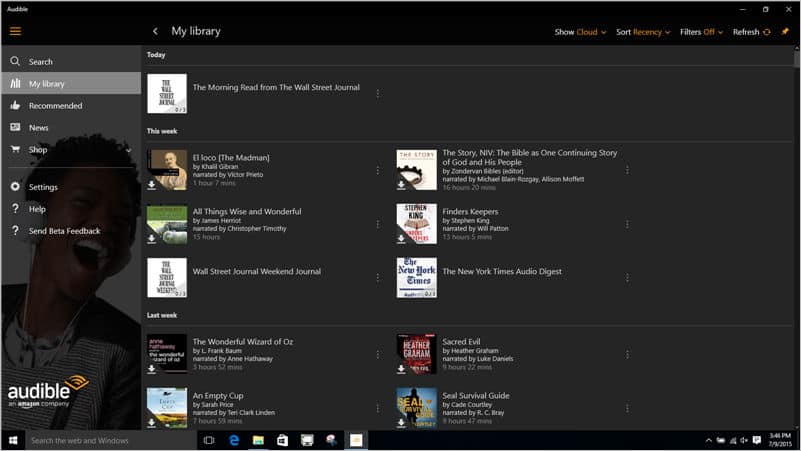Viewport: 801px width, 451px height.
Task: Go back with the arrow beside My library
Action: pos(155,31)
